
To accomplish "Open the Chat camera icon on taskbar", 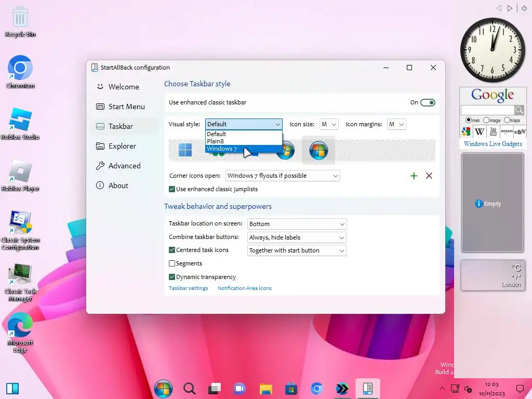I will tap(240, 389).
